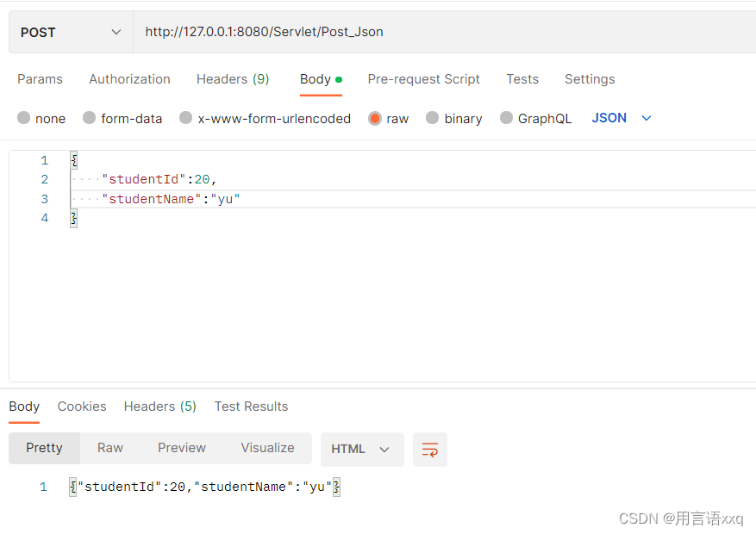Select the form-data body type
Viewport: 756px width, 534px height.
90,118
